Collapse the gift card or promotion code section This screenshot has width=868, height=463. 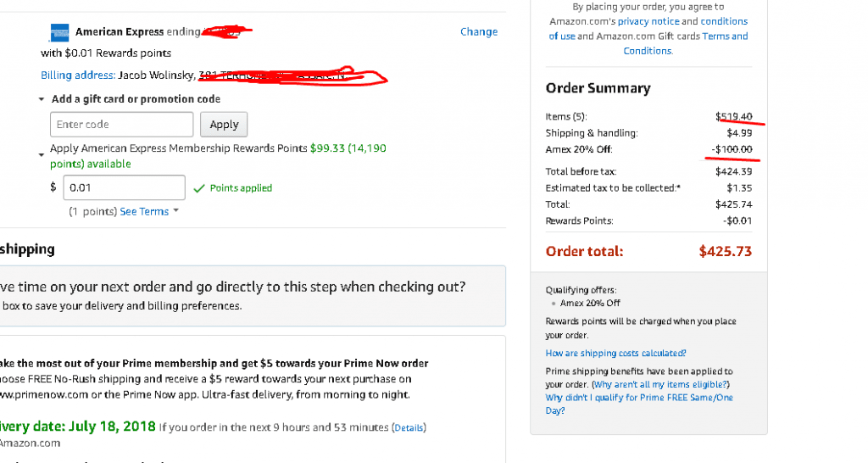(42, 99)
